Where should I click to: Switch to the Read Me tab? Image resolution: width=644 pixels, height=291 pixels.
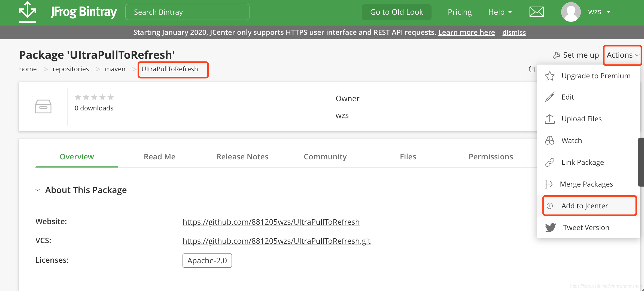click(x=160, y=157)
